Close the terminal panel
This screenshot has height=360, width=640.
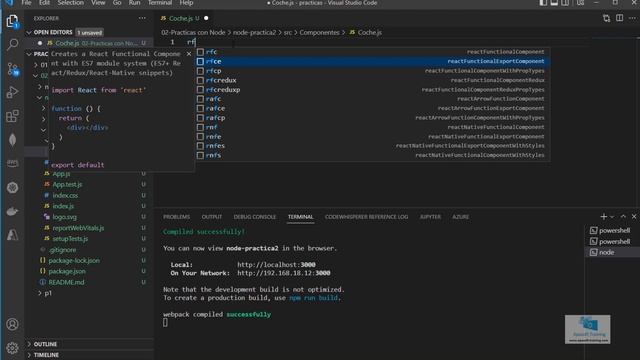[634, 217]
